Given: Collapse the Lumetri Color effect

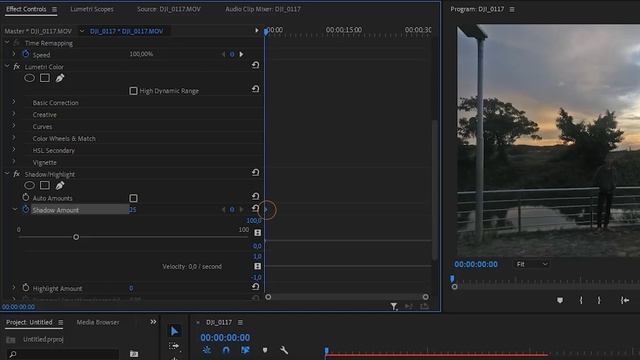Looking at the screenshot, I should [x=7, y=66].
